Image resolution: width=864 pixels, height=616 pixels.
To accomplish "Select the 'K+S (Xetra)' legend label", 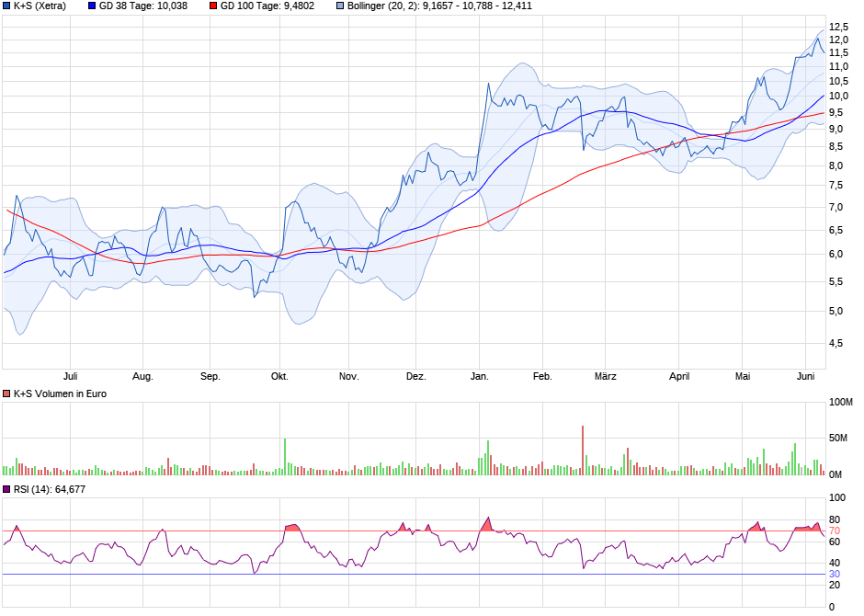I will point(40,6).
